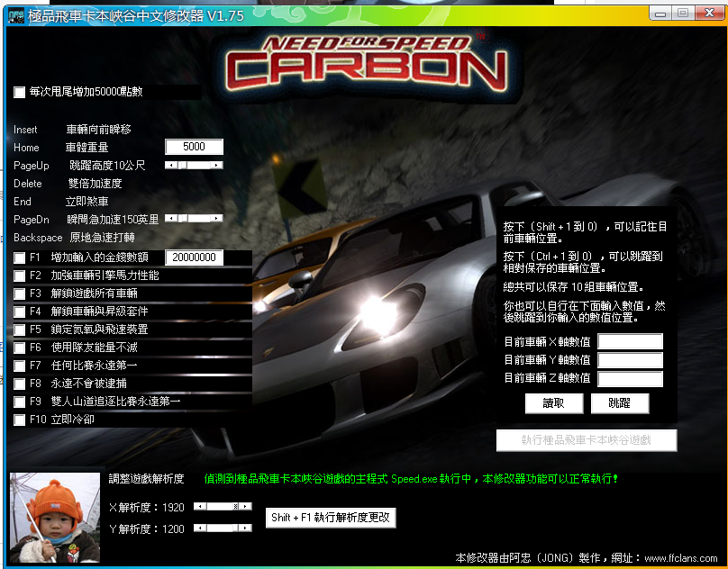The image size is (728, 569).
Task: Enable F8 永遠不會被逮捕 checkbox
Action: [x=20, y=384]
